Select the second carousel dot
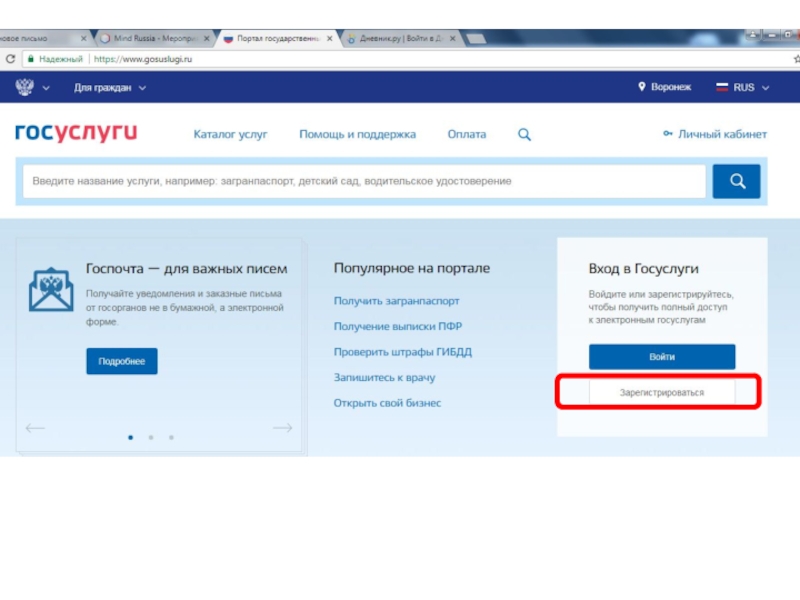This screenshot has width=800, height=600. (x=151, y=437)
